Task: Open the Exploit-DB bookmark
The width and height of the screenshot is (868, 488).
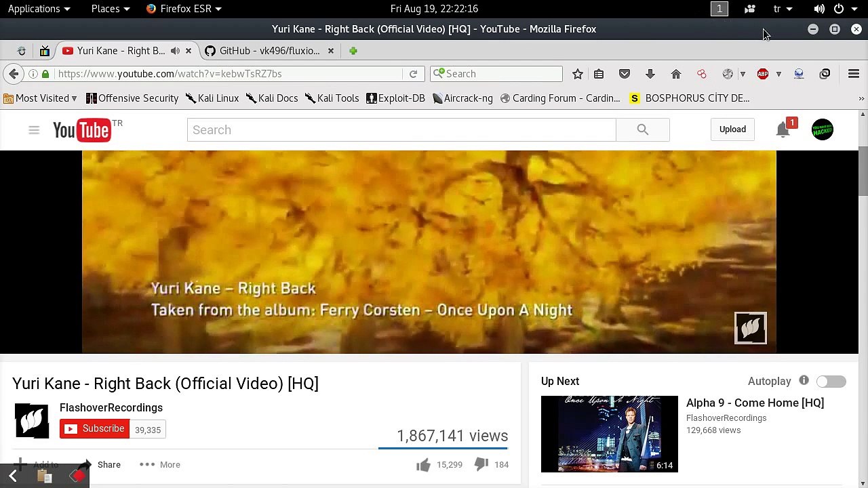Action: pyautogui.click(x=395, y=98)
